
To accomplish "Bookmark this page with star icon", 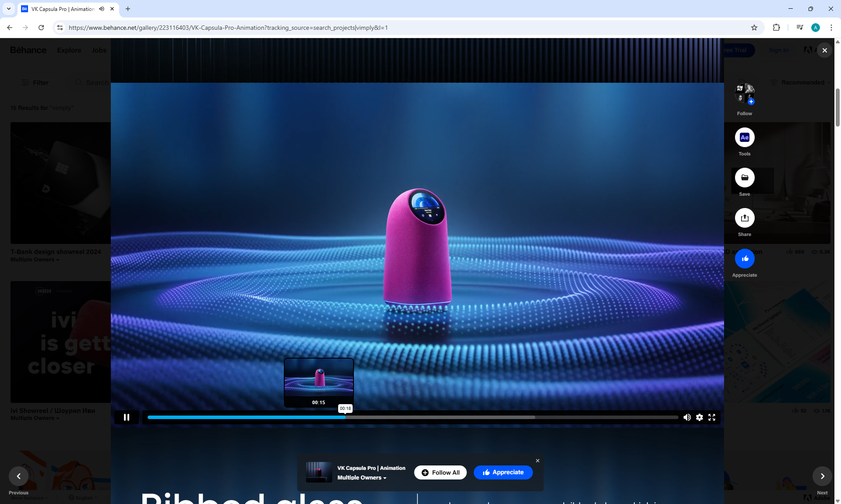I will 754,28.
